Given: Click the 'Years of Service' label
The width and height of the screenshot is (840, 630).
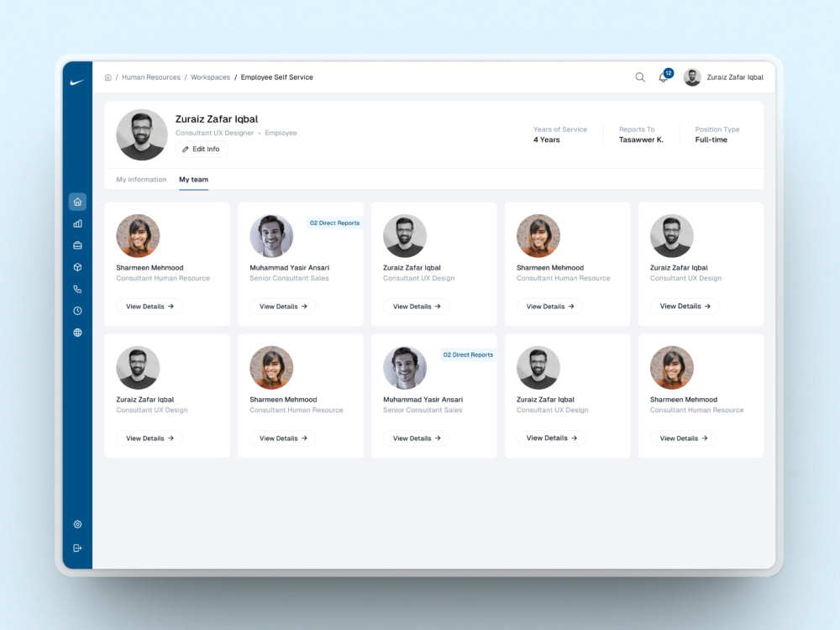Looking at the screenshot, I should click(559, 129).
